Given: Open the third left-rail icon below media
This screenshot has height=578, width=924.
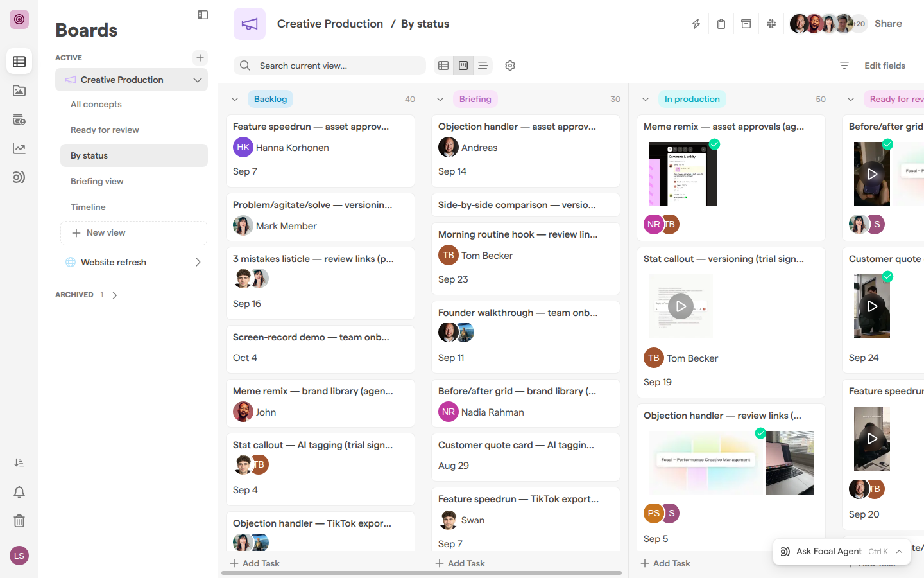Looking at the screenshot, I should 19,119.
